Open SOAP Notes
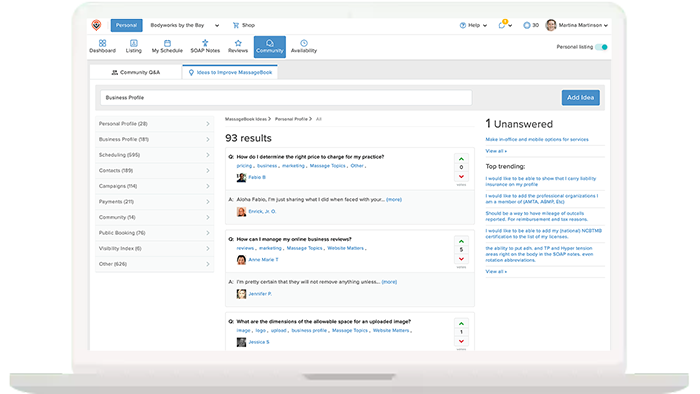This screenshot has width=700, height=394. [x=205, y=46]
